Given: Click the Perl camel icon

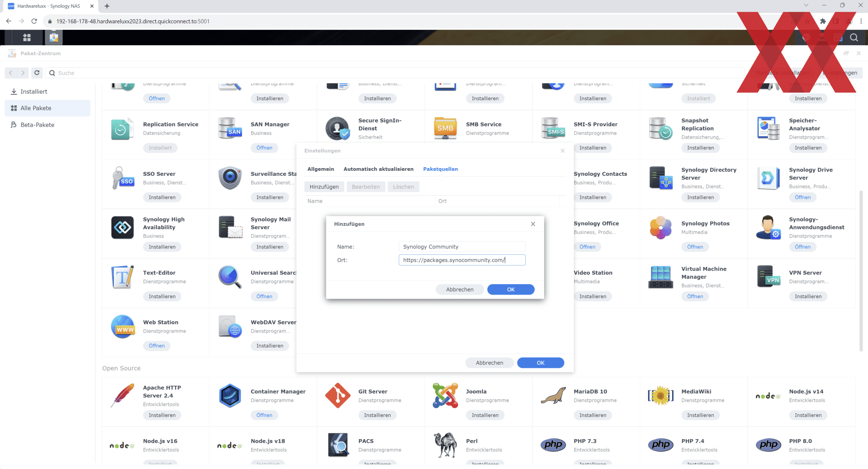Looking at the screenshot, I should 445,445.
